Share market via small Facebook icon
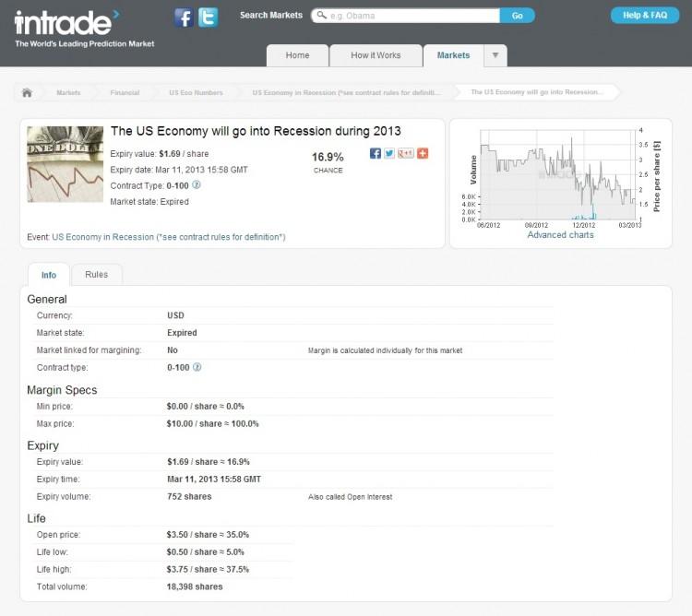 tap(376, 153)
